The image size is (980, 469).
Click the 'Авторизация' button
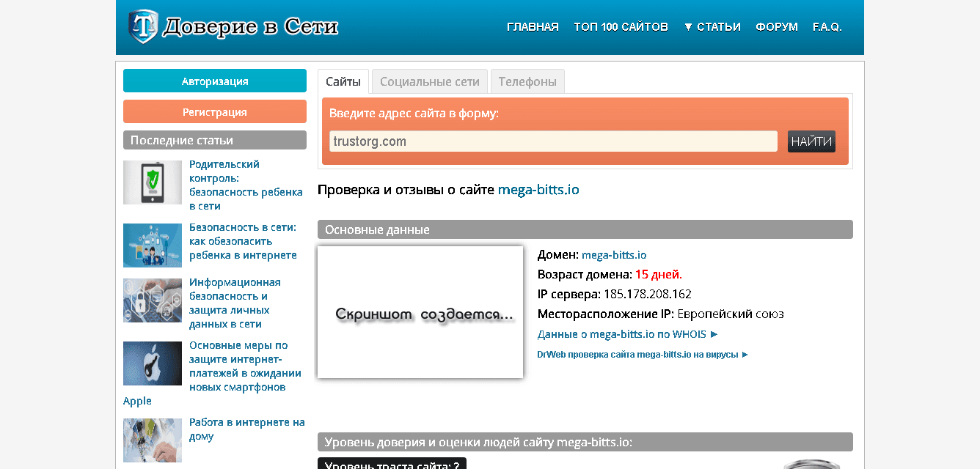point(215,81)
